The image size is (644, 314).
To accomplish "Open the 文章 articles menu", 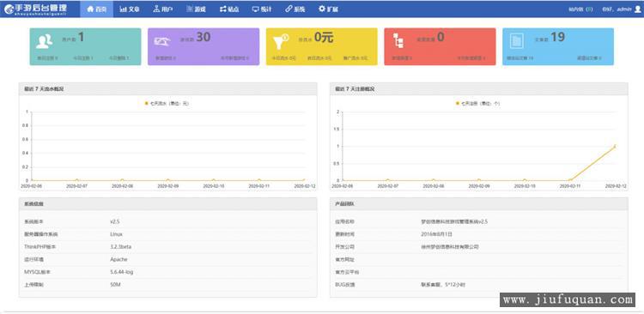I will [130, 9].
